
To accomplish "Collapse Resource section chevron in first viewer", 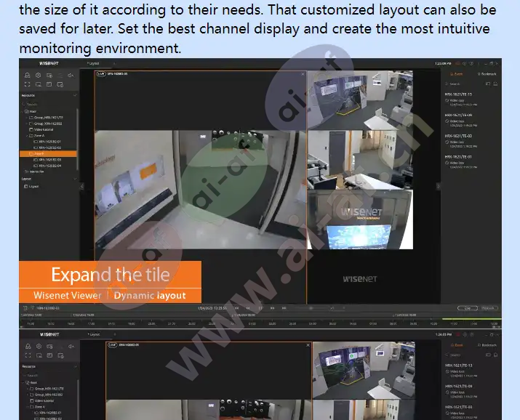I will [75, 95].
